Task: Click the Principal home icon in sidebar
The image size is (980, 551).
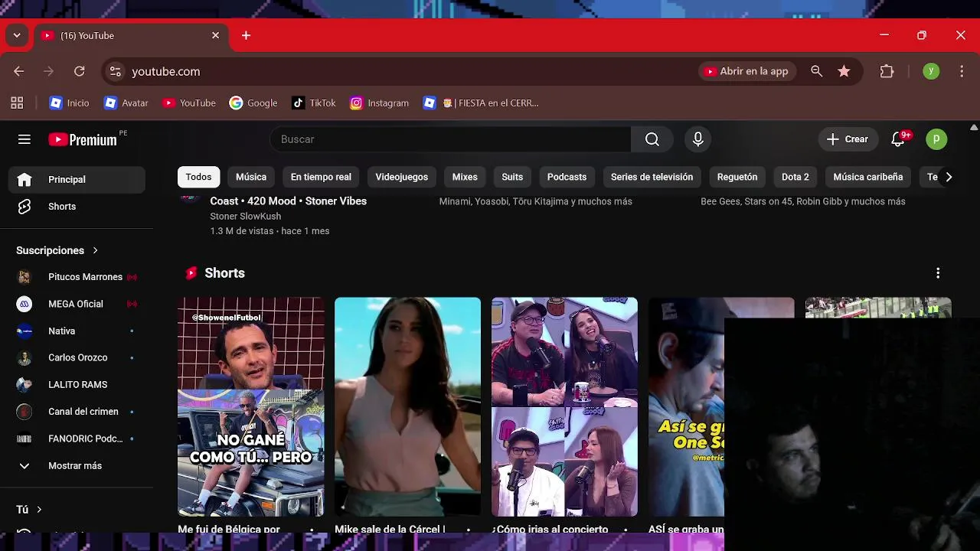Action: coord(24,179)
